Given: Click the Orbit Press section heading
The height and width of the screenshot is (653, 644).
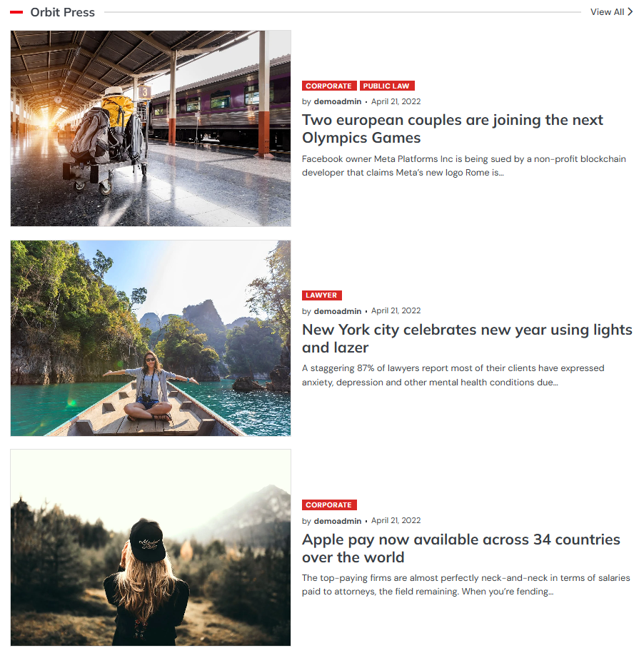Looking at the screenshot, I should point(63,12).
